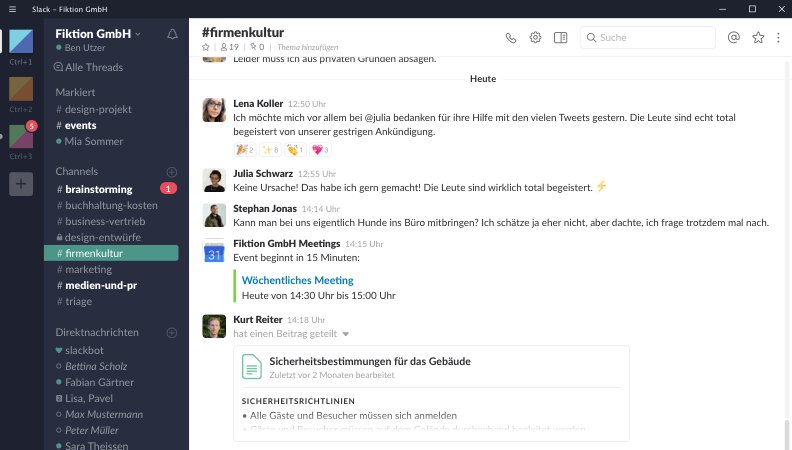Click the Channels section header
792x450 pixels.
click(77, 171)
